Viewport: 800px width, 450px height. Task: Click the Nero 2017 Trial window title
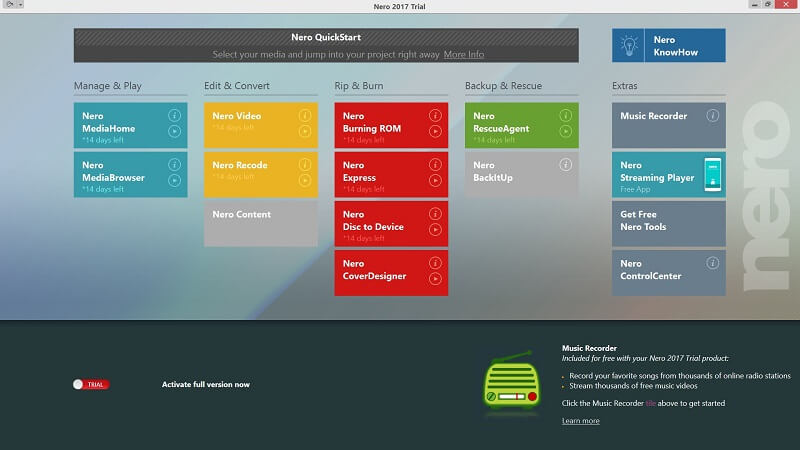coord(399,7)
